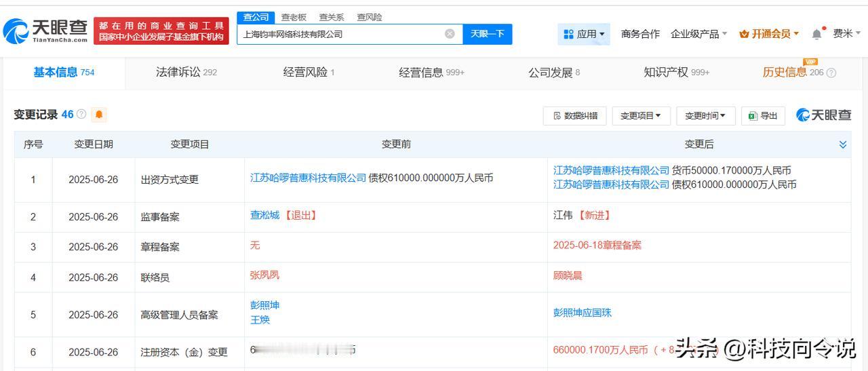Image resolution: width=868 pixels, height=371 pixels.
Task: Click the 变更后 column header
Action: tap(699, 144)
